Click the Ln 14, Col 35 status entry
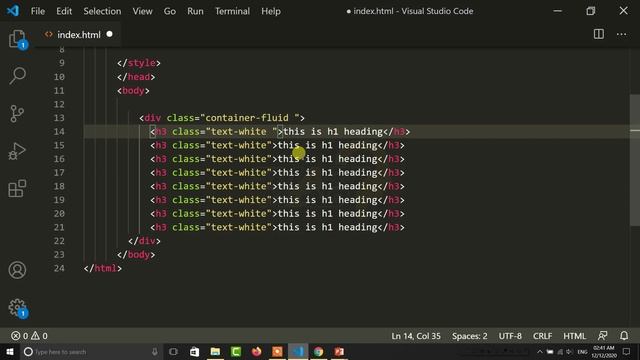Viewport: 640px width, 360px height. point(416,336)
